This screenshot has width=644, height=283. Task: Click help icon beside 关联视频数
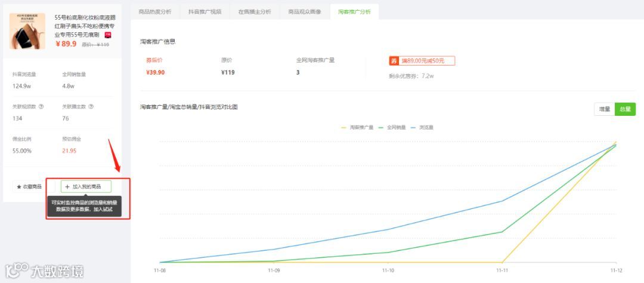pos(41,106)
